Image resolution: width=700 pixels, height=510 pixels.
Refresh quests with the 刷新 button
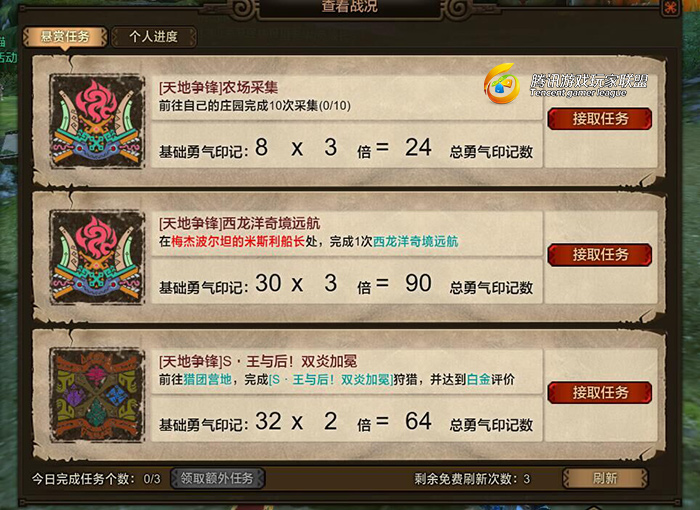605,478
